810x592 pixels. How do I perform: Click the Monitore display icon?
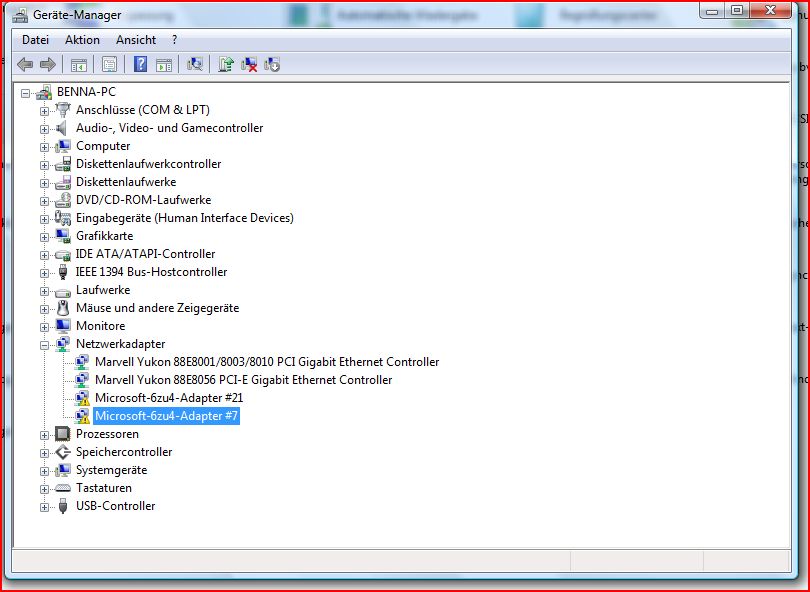[x=63, y=326]
